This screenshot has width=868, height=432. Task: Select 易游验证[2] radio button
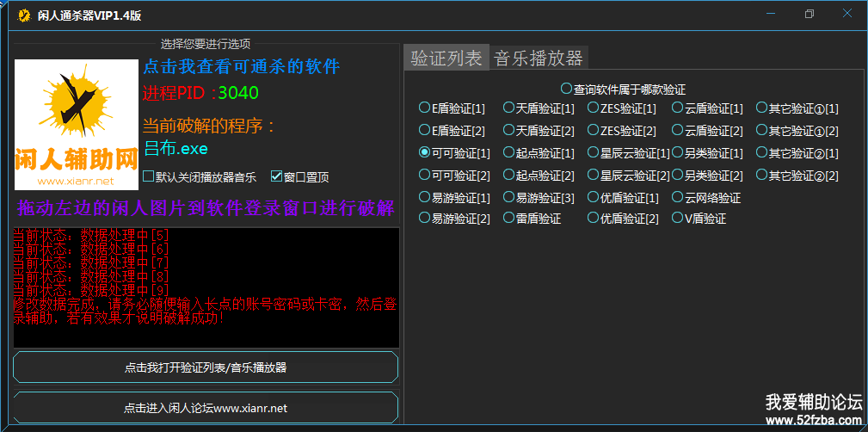[x=455, y=219]
